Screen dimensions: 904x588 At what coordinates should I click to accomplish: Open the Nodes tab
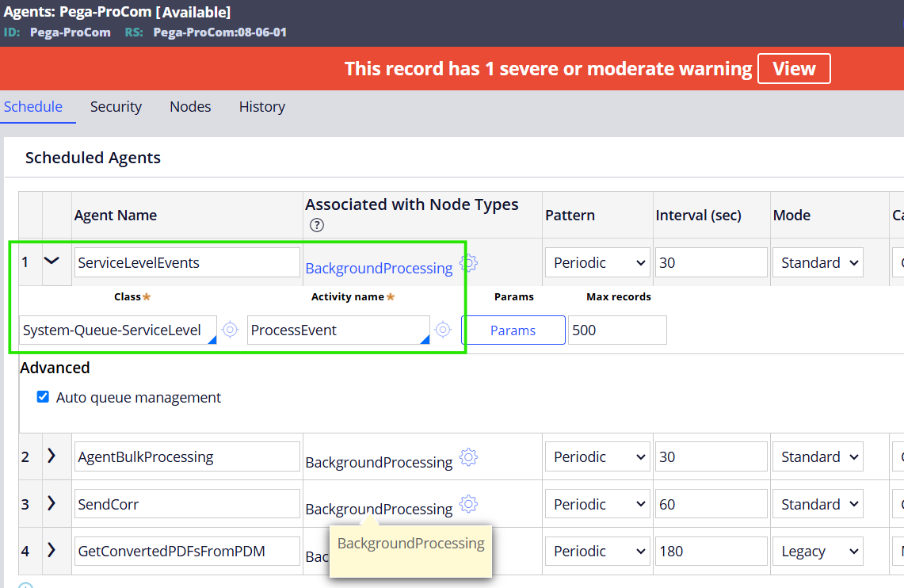pyautogui.click(x=190, y=106)
